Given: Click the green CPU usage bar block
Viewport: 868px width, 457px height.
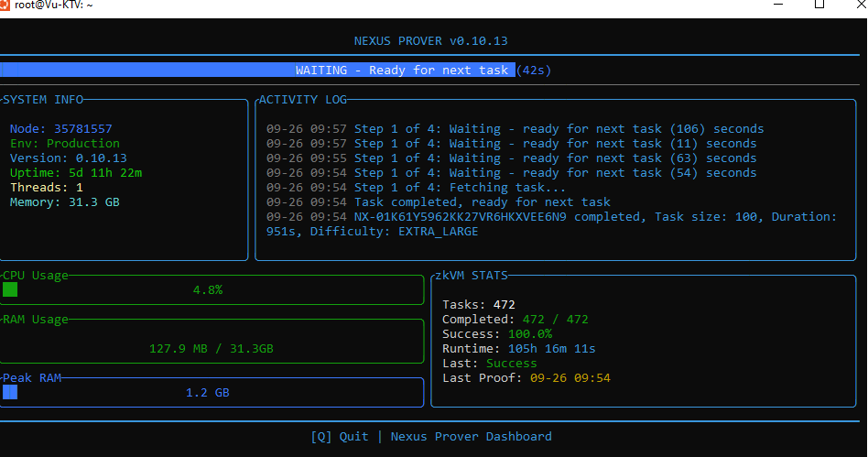Looking at the screenshot, I should click(10, 289).
